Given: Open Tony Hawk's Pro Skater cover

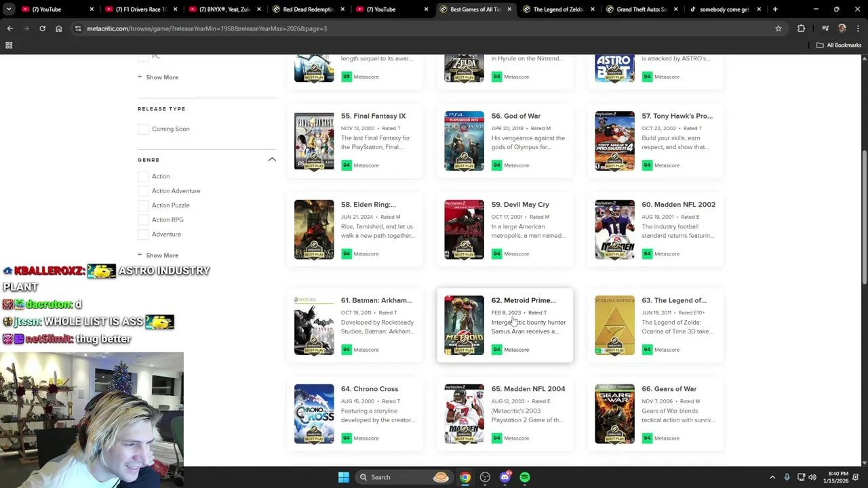Looking at the screenshot, I should click(x=615, y=141).
